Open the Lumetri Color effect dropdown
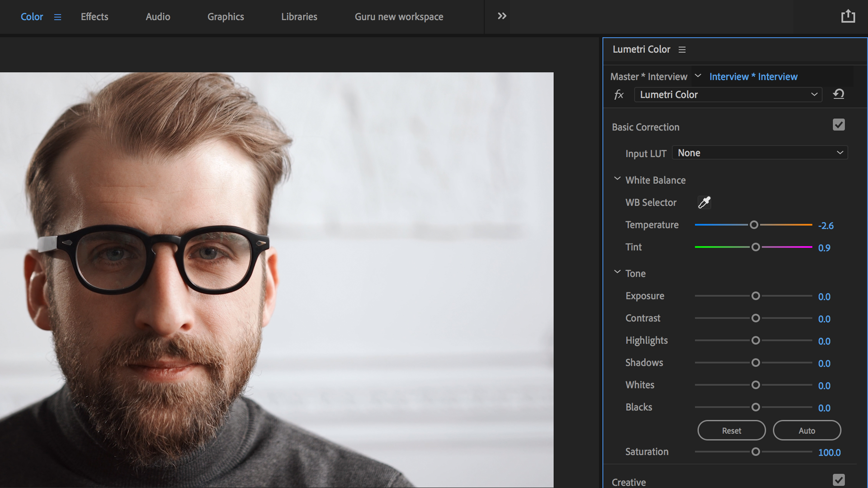Viewport: 868px width, 488px height. point(728,95)
